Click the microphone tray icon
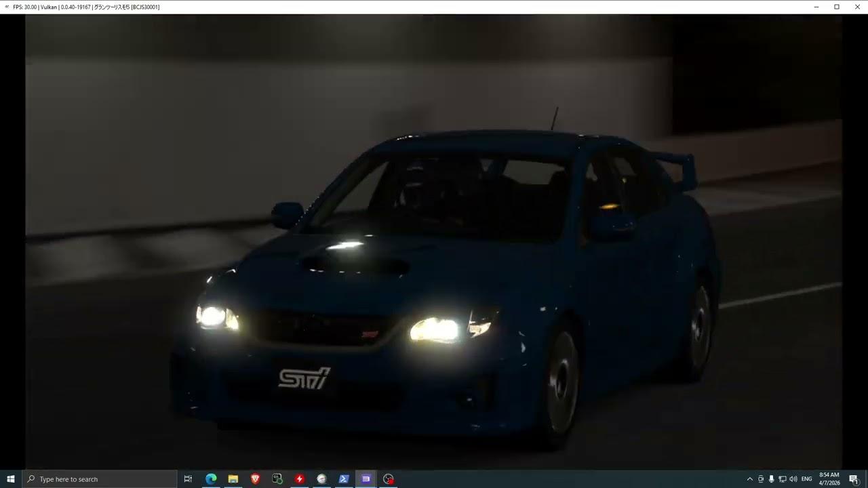The height and width of the screenshot is (488, 868). (772, 479)
